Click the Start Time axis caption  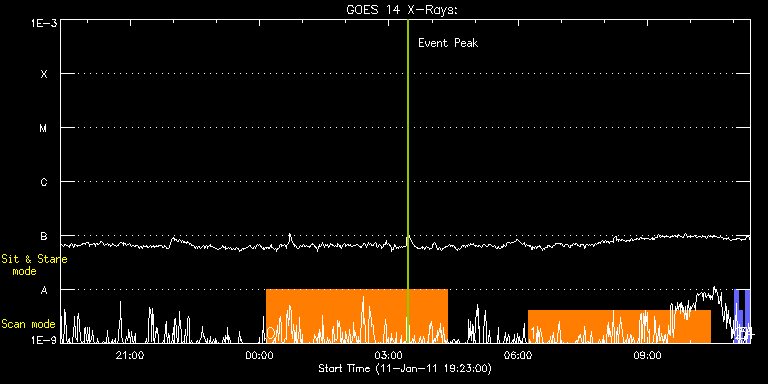point(405,368)
